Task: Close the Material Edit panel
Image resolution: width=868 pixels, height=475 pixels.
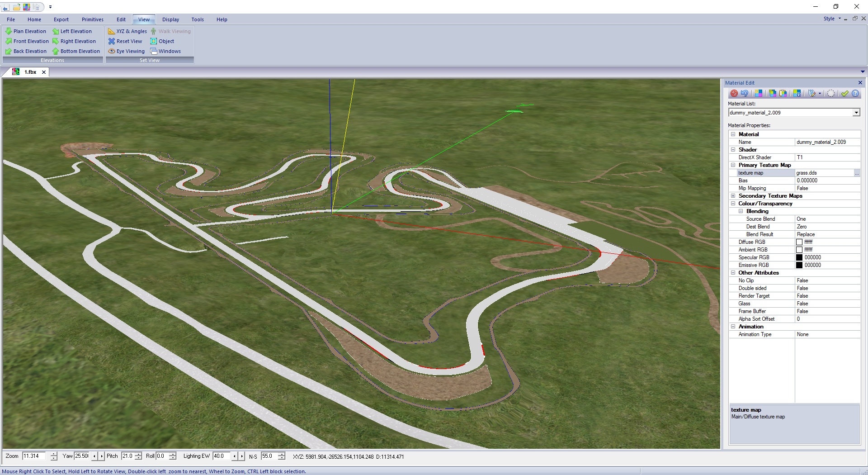Action: pyautogui.click(x=860, y=83)
